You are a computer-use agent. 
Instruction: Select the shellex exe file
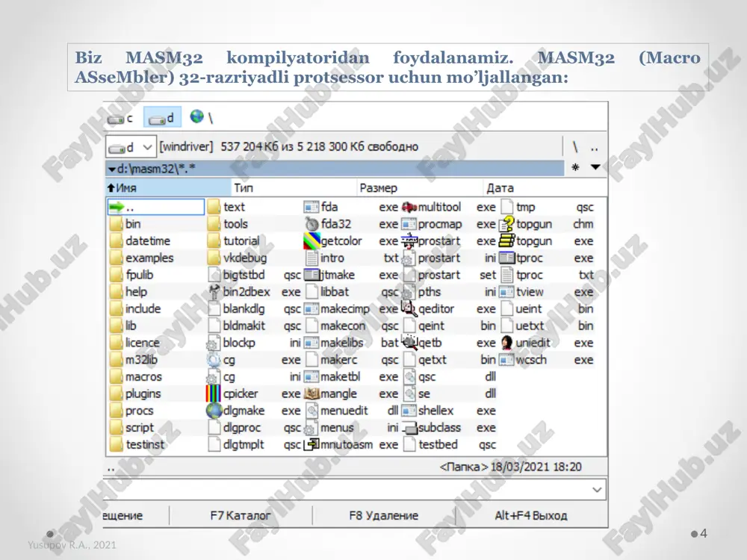pos(449,411)
